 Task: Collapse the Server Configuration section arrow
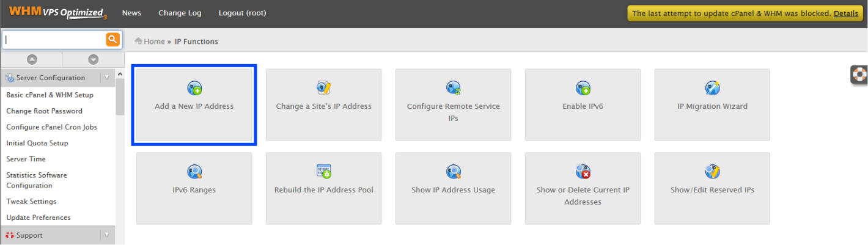107,78
